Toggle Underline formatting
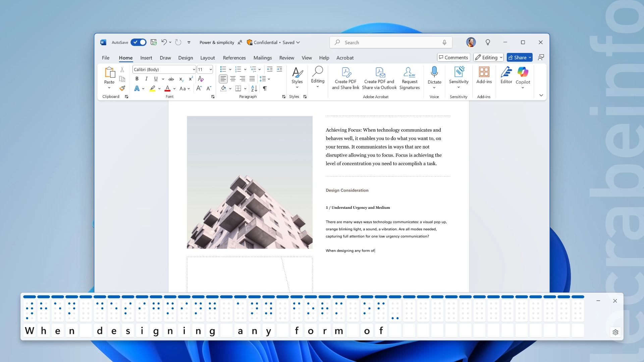This screenshot has width=644, height=362. (x=156, y=79)
